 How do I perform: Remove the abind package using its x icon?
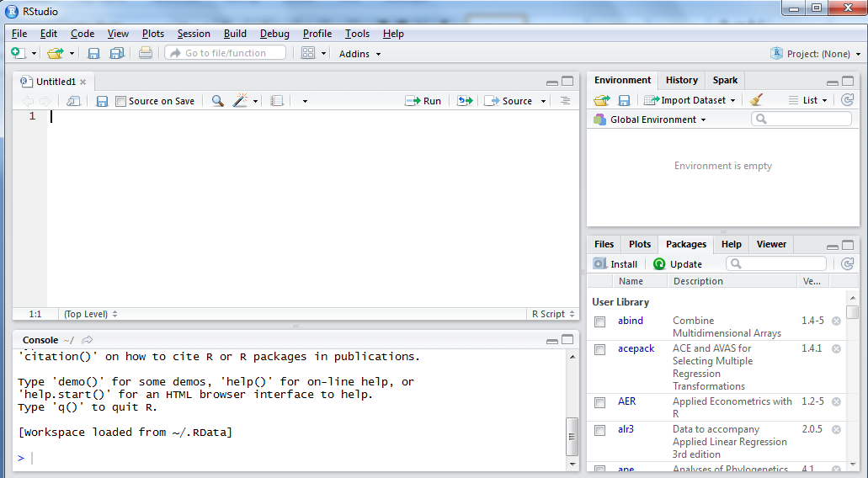click(837, 321)
